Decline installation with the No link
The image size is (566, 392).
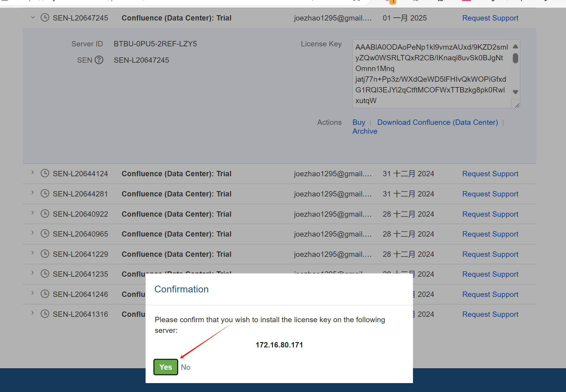pos(186,367)
